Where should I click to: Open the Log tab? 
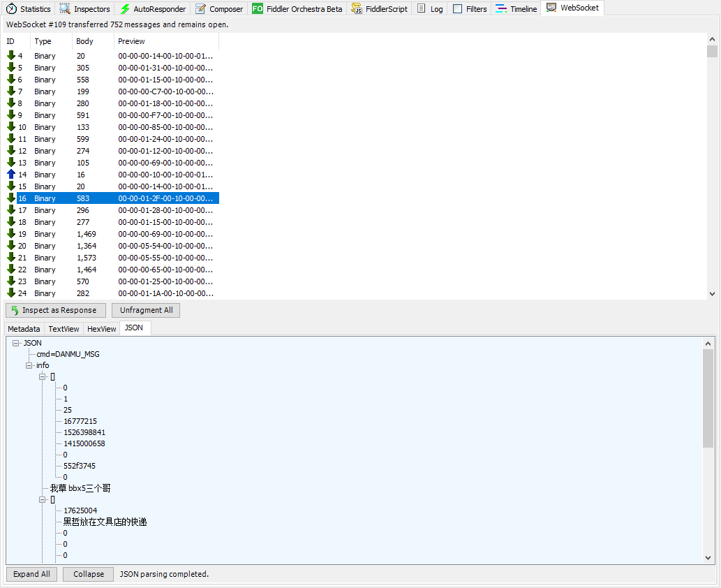[x=430, y=9]
